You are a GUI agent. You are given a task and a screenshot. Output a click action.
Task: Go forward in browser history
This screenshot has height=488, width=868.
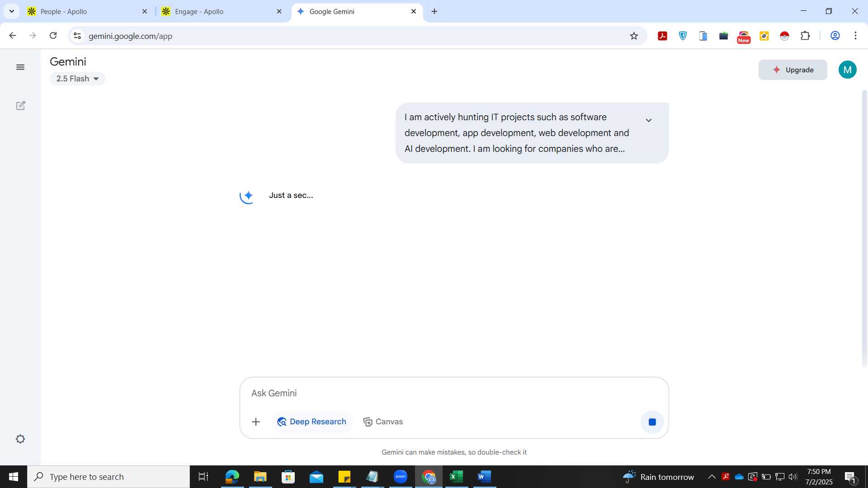coord(33,36)
